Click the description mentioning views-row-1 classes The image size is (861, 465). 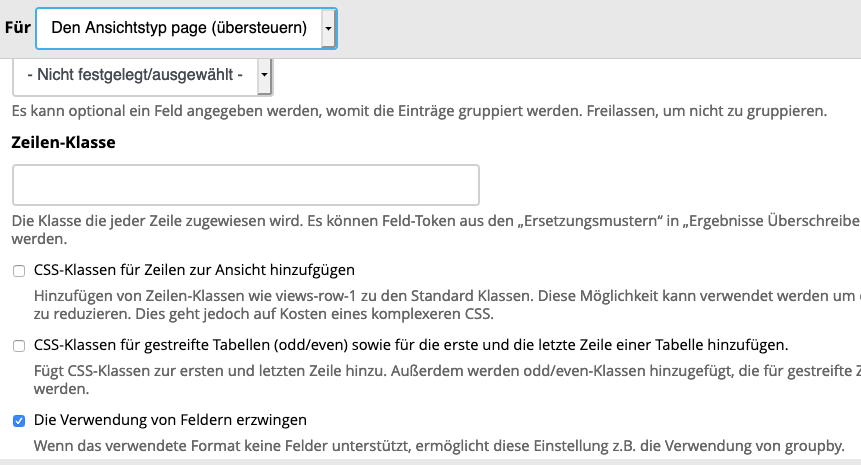[447, 305]
